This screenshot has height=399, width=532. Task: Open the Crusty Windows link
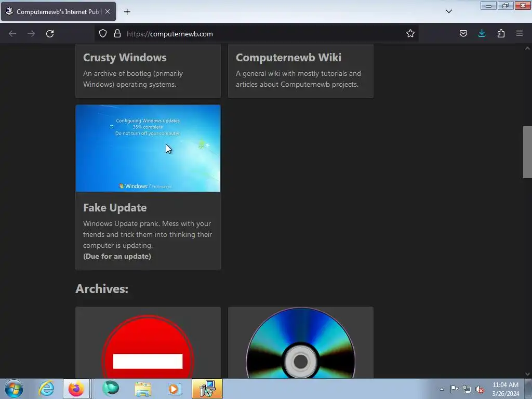pos(125,58)
